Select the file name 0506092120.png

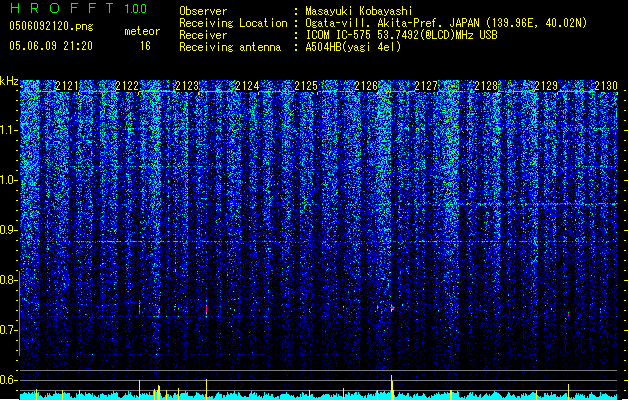51,26
